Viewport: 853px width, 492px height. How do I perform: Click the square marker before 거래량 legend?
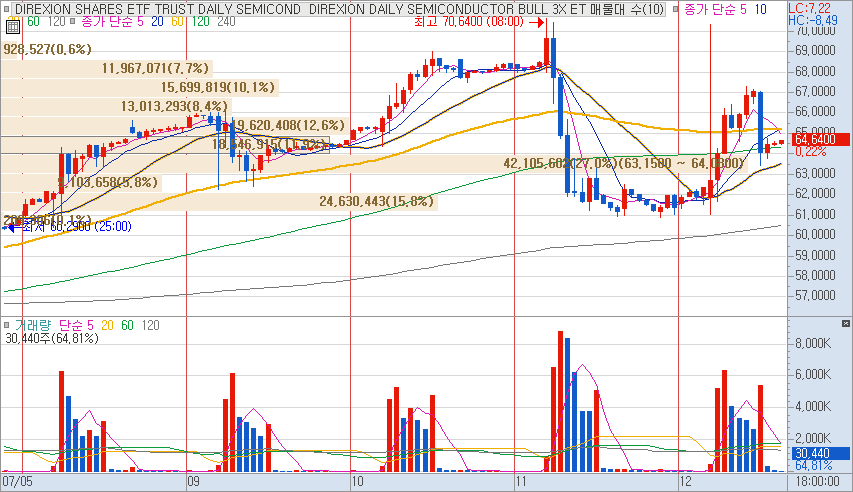click(7, 325)
